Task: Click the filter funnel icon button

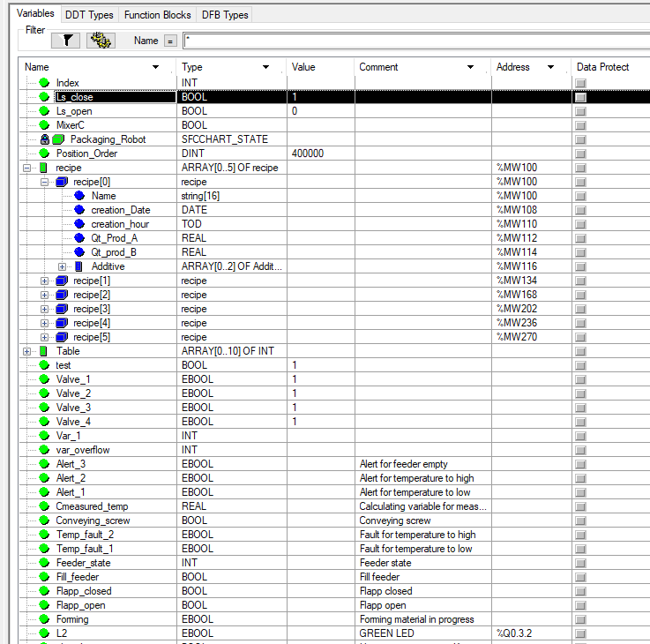Action: (66, 41)
